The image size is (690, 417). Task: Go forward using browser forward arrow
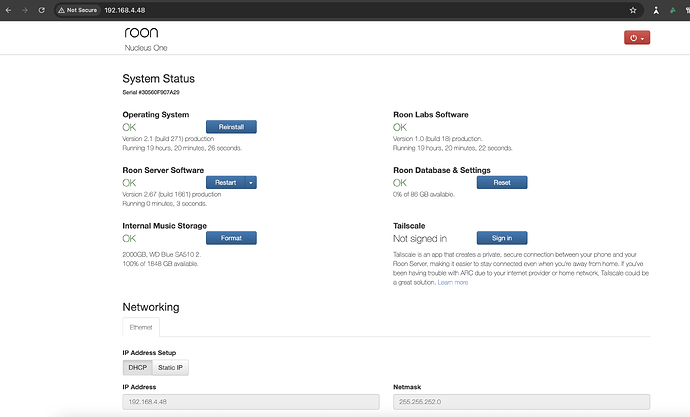coord(25,10)
